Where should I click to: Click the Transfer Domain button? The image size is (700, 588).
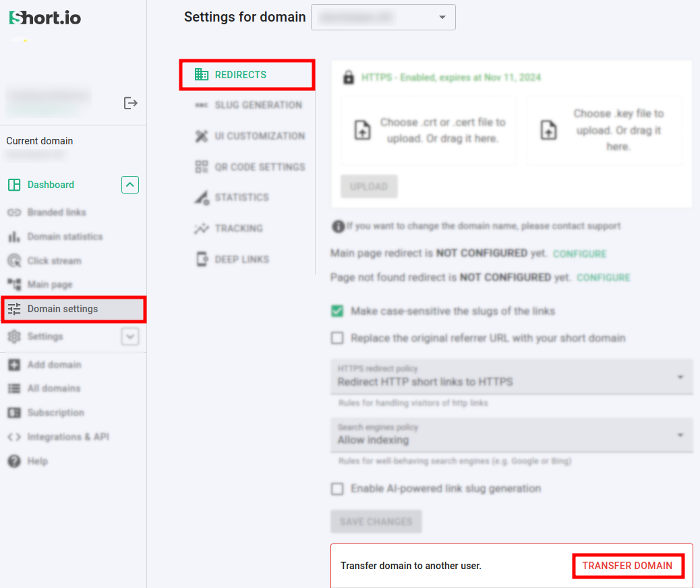[627, 566]
